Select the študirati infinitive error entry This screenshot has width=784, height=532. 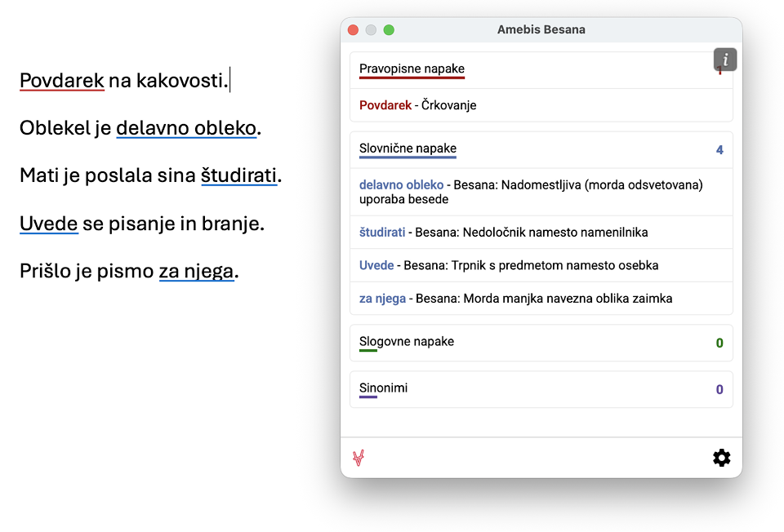point(541,233)
